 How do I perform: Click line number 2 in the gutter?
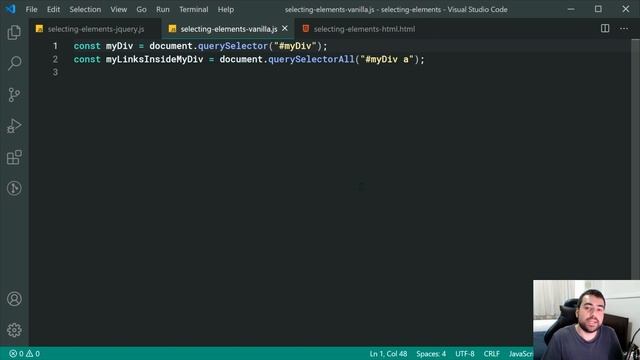click(x=55, y=59)
